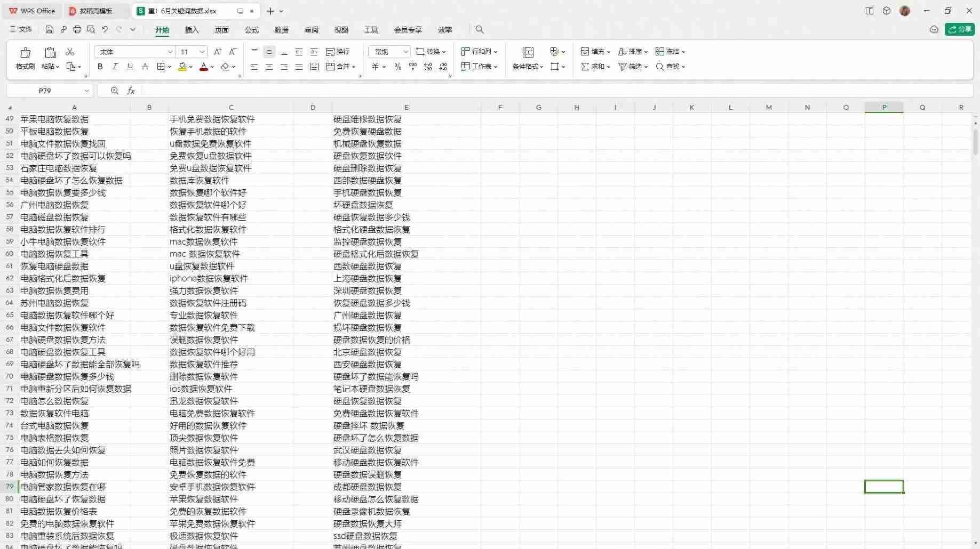Open the font name 宋体 dropdown

tap(170, 52)
